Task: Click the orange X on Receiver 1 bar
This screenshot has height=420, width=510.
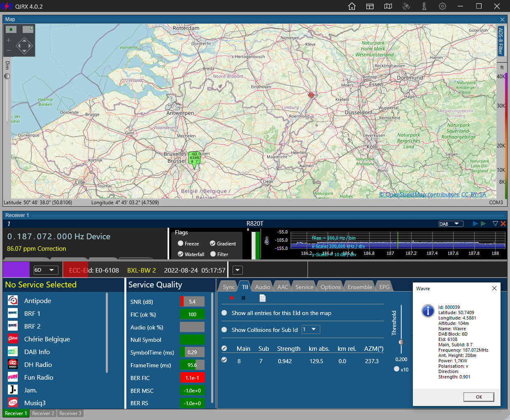Action: pos(503,224)
